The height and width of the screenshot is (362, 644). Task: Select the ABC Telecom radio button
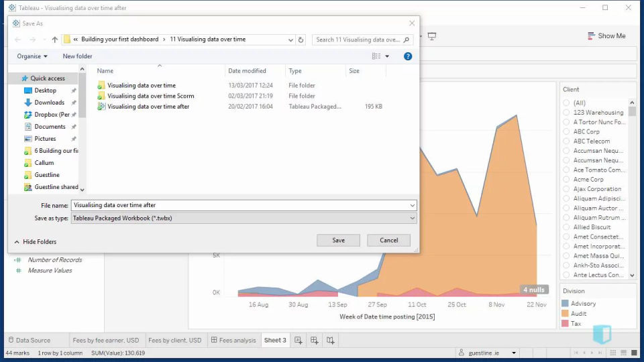(x=566, y=141)
